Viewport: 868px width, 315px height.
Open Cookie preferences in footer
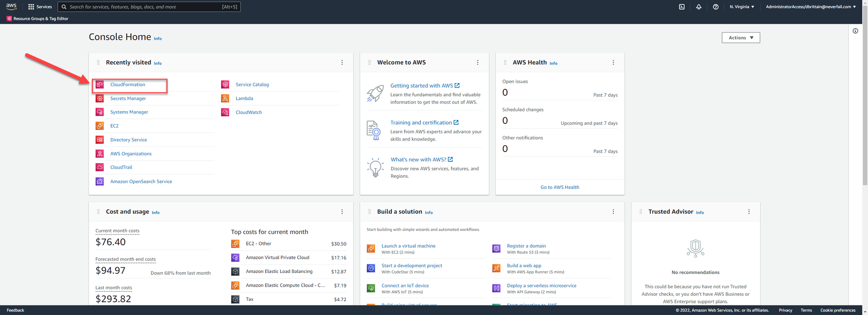(x=838, y=310)
